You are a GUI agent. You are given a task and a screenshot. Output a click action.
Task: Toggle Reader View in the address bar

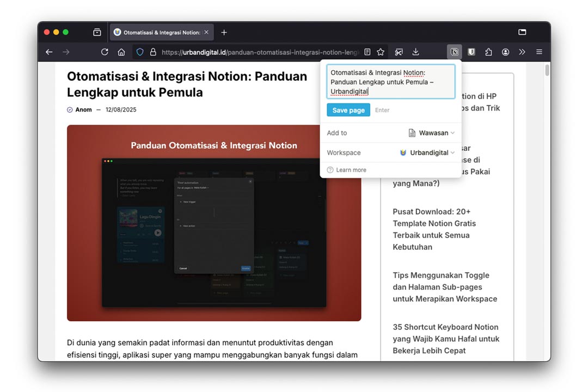tap(367, 52)
